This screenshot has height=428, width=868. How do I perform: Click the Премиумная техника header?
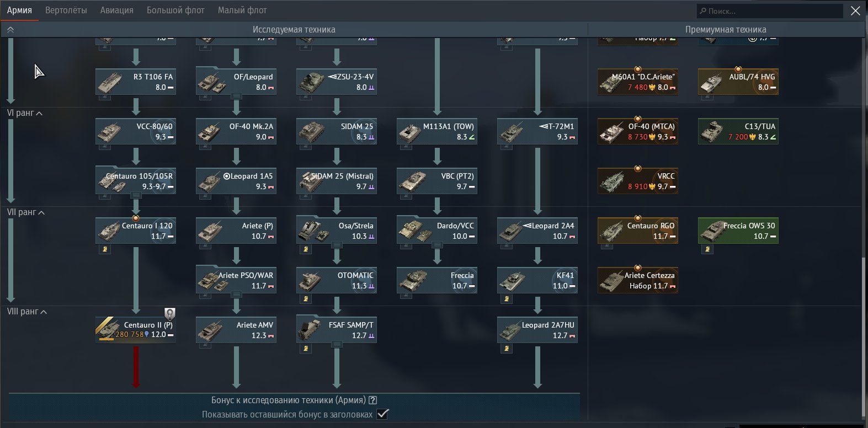(726, 30)
